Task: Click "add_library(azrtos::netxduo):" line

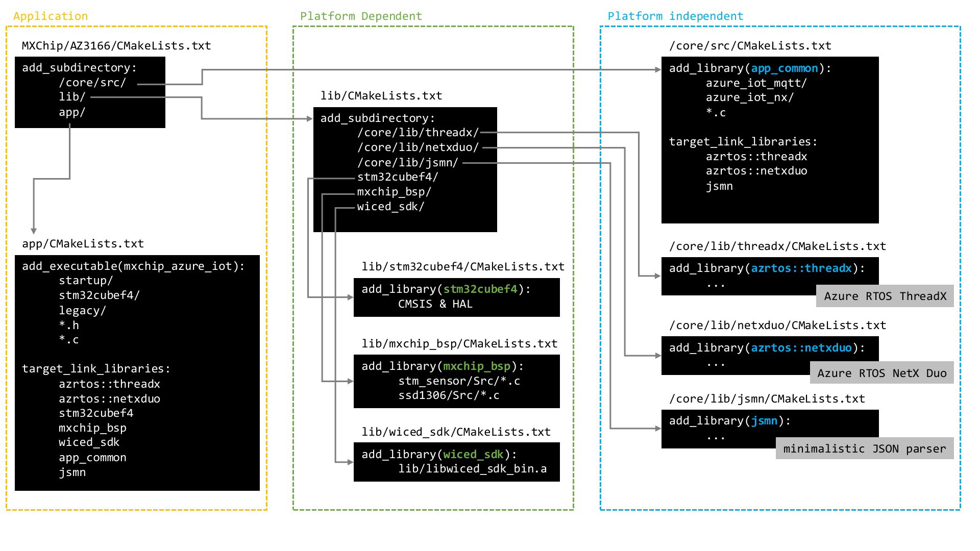Action: pyautogui.click(x=767, y=348)
